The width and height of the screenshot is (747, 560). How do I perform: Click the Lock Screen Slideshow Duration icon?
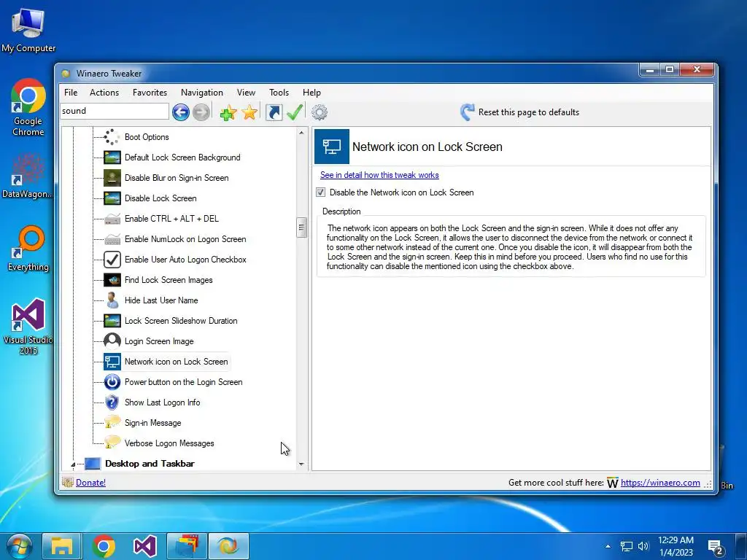112,321
